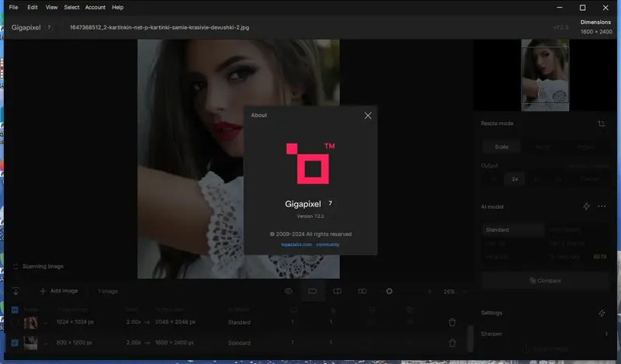Click the zoom in plus icon
The image size is (621, 364).
point(429,292)
